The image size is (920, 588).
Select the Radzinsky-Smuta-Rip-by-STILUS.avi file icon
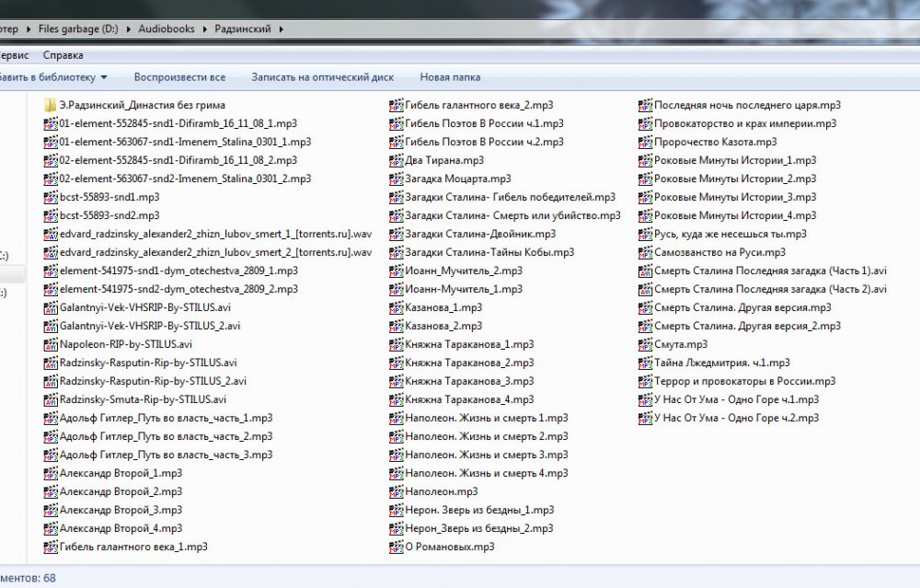(x=50, y=399)
